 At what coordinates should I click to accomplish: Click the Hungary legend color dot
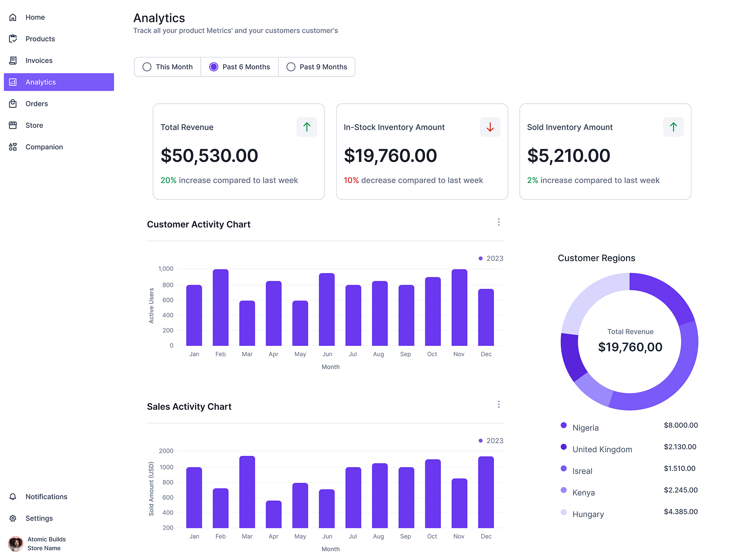click(x=564, y=512)
